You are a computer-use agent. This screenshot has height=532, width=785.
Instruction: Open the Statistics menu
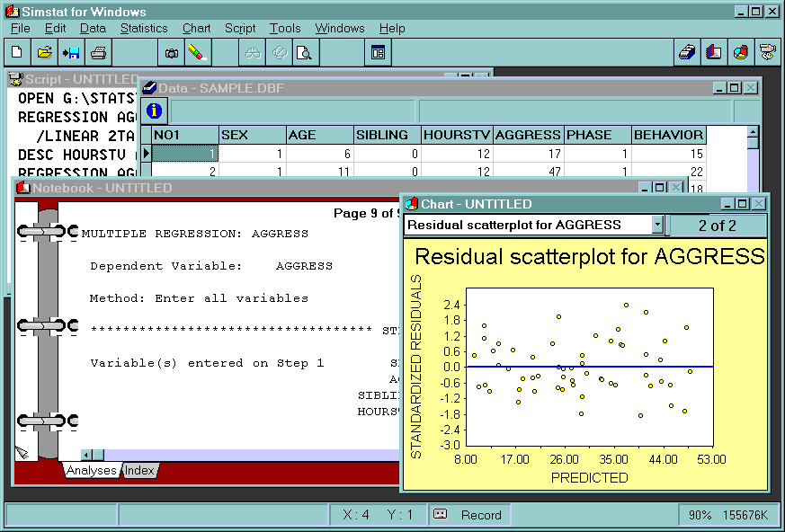[144, 29]
